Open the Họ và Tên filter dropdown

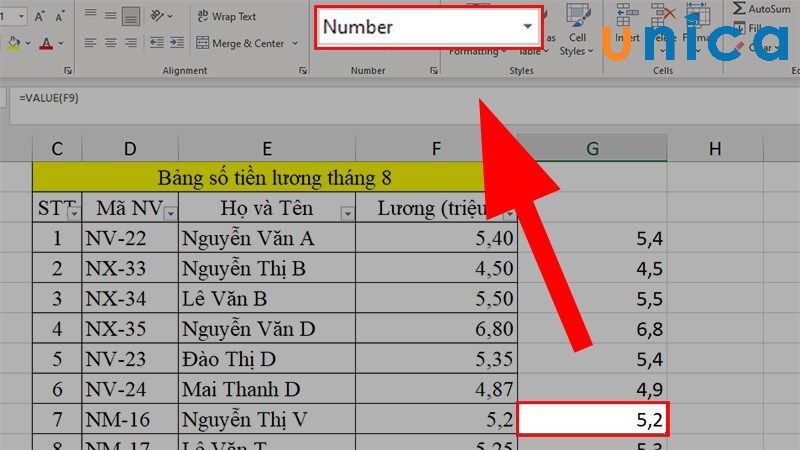coord(347,214)
